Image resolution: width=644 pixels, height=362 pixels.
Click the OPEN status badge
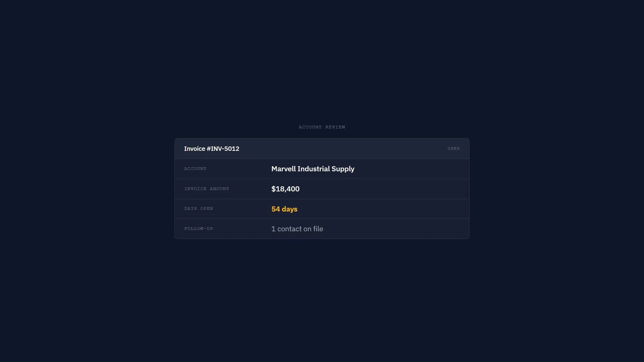pyautogui.click(x=453, y=148)
